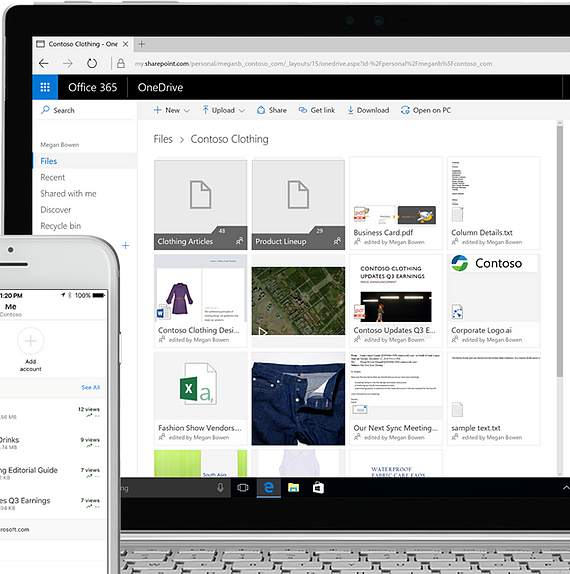The height and width of the screenshot is (574, 570).
Task: Click shared icon under sample text.txt
Action: tap(455, 437)
